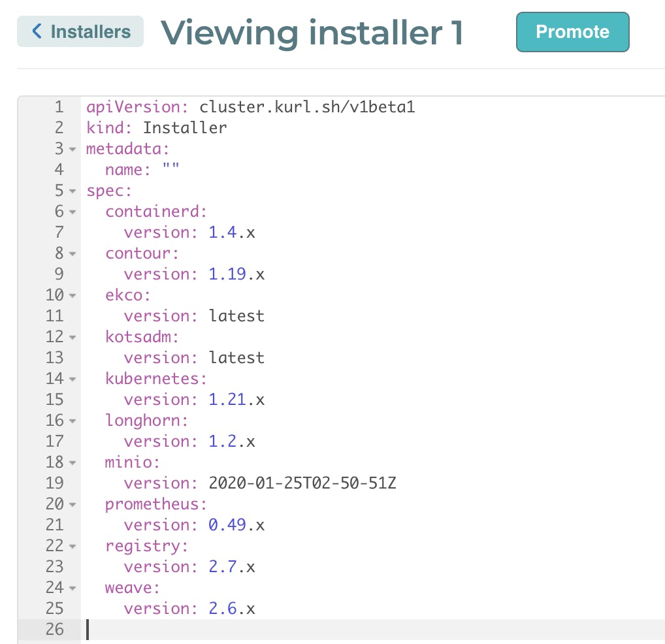Click the minio version 2020-01-25T02-50-51Z value
This screenshot has width=665, height=644.
coord(302,483)
